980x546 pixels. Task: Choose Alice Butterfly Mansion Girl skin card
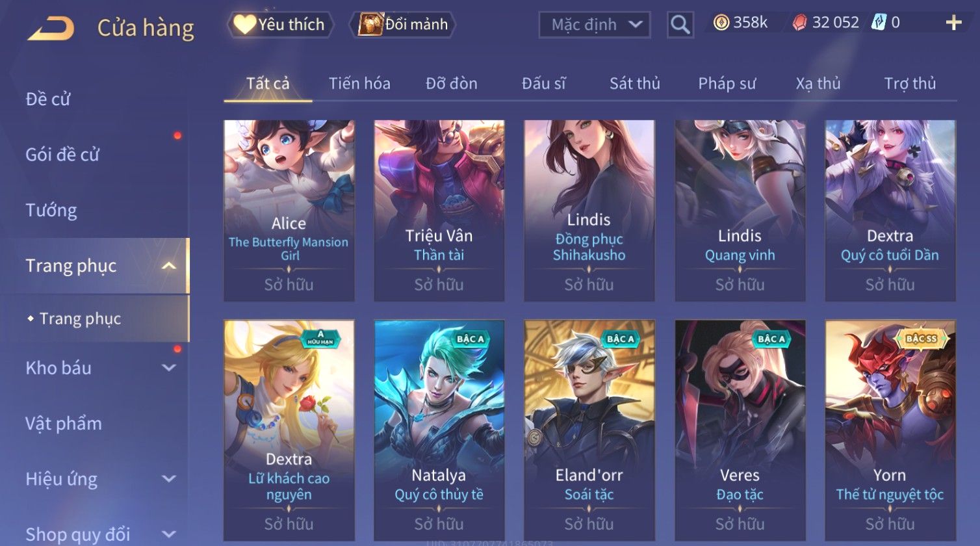point(289,211)
